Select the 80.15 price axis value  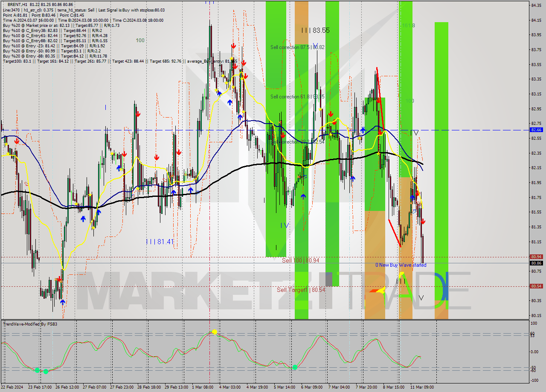[x=536, y=315]
